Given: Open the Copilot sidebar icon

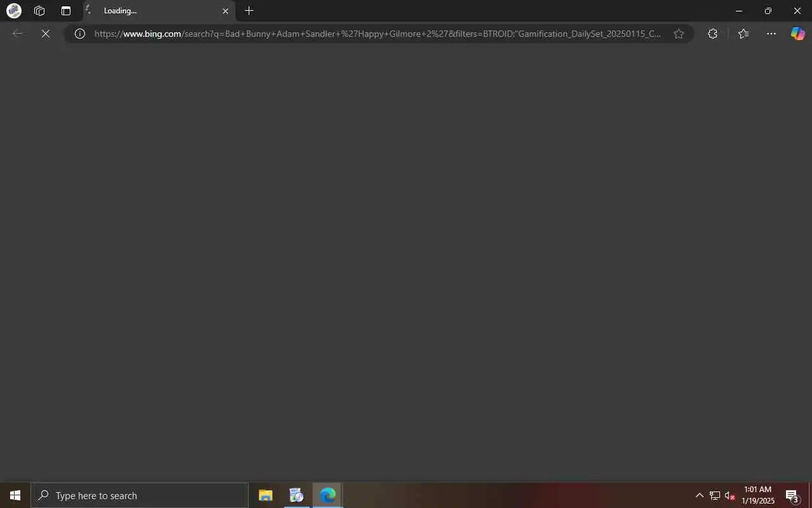Looking at the screenshot, I should pos(797,34).
